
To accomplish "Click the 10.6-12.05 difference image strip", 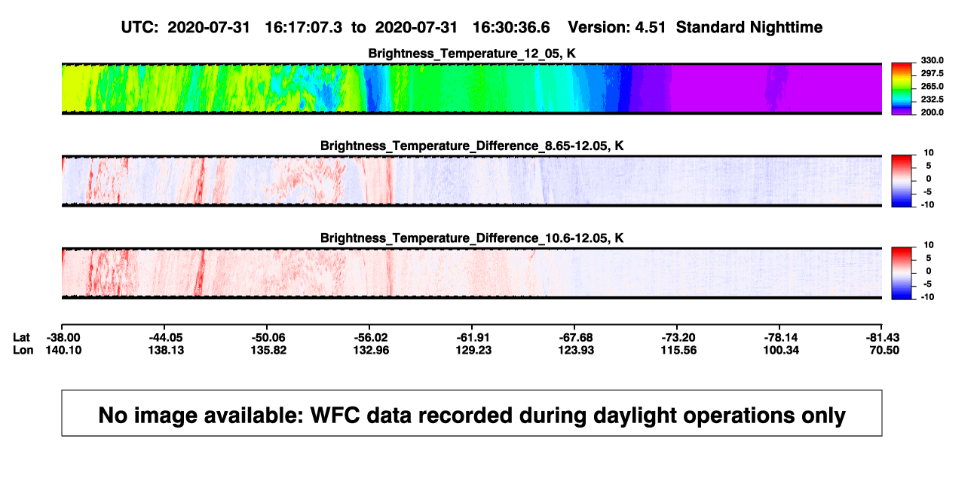I will (472, 273).
